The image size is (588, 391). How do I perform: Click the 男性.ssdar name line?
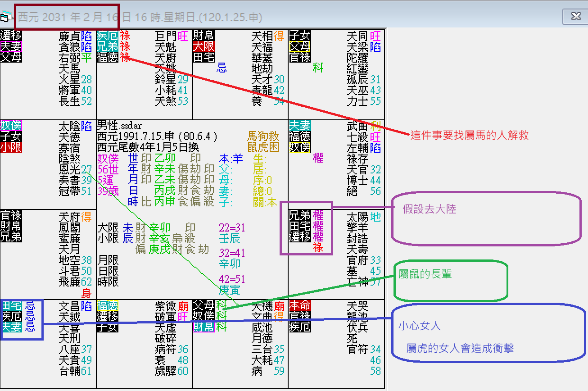point(119,126)
